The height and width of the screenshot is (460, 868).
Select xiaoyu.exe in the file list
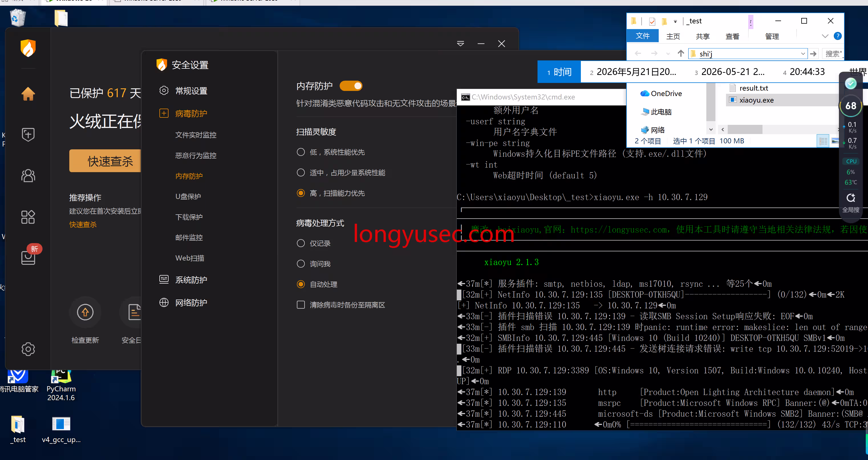(756, 100)
